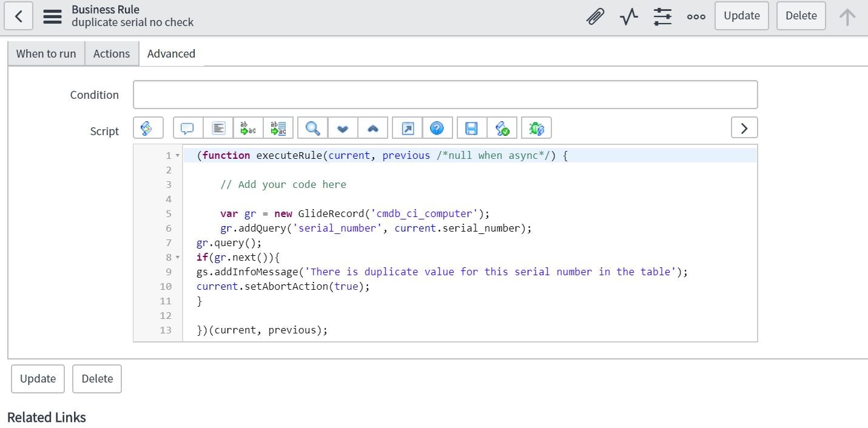The height and width of the screenshot is (428, 868).
Task: Click the magnifier search icon in script toolbar
Action: (313, 128)
